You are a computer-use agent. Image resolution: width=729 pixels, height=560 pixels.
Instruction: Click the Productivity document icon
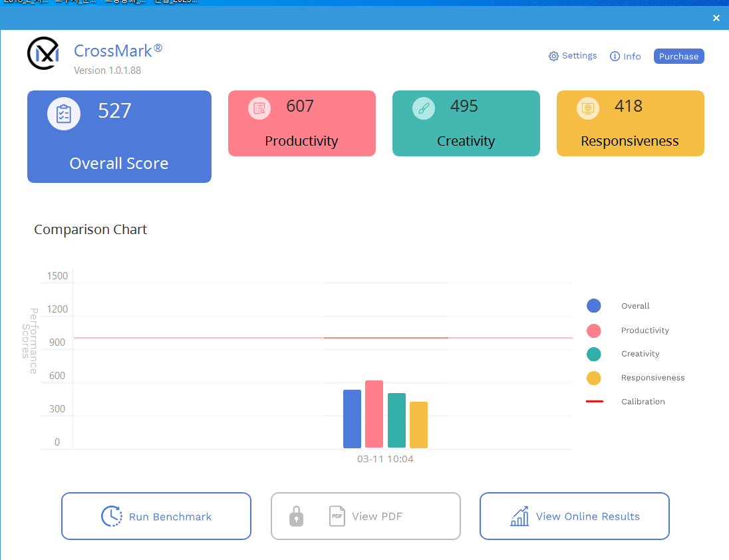(x=259, y=109)
